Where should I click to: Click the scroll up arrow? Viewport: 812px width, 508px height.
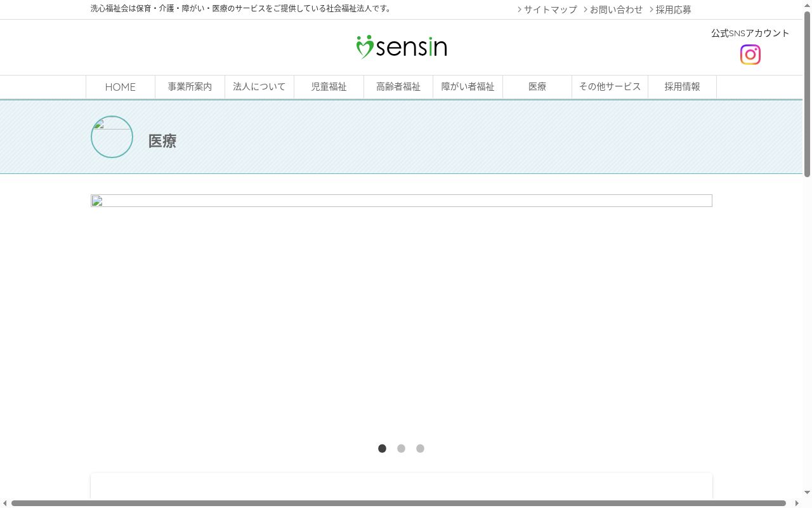[807, 4]
